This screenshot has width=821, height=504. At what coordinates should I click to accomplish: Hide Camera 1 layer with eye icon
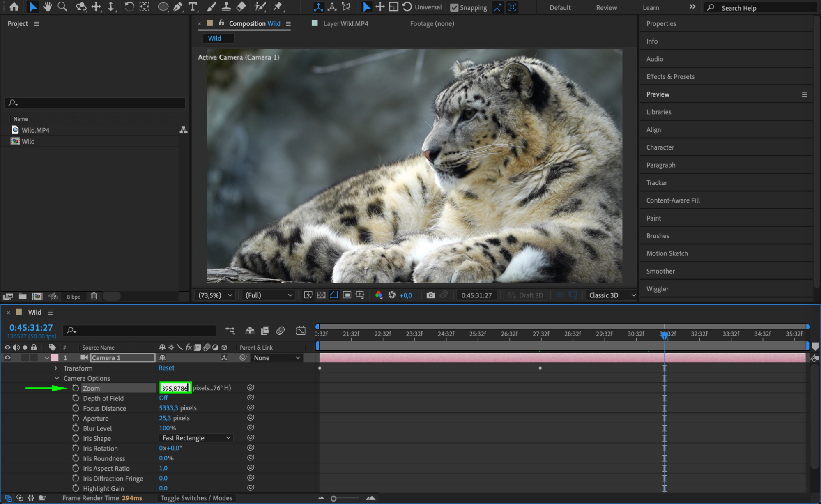(7, 357)
